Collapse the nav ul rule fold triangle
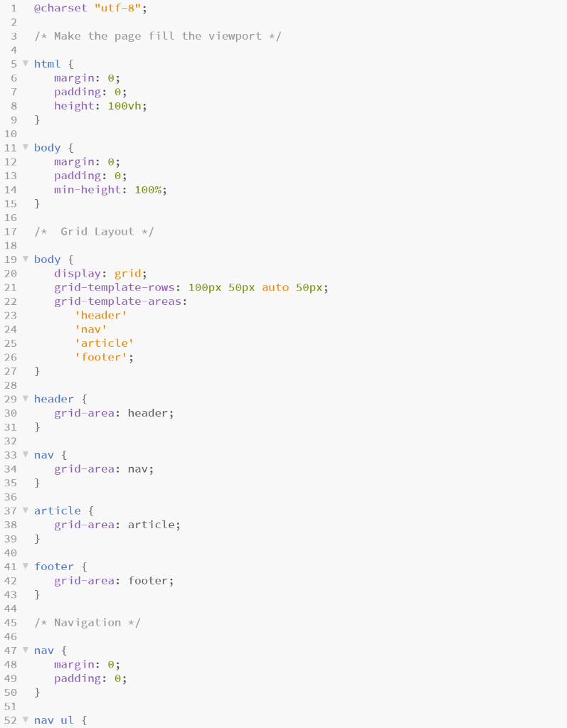This screenshot has height=728, width=567. (26, 719)
